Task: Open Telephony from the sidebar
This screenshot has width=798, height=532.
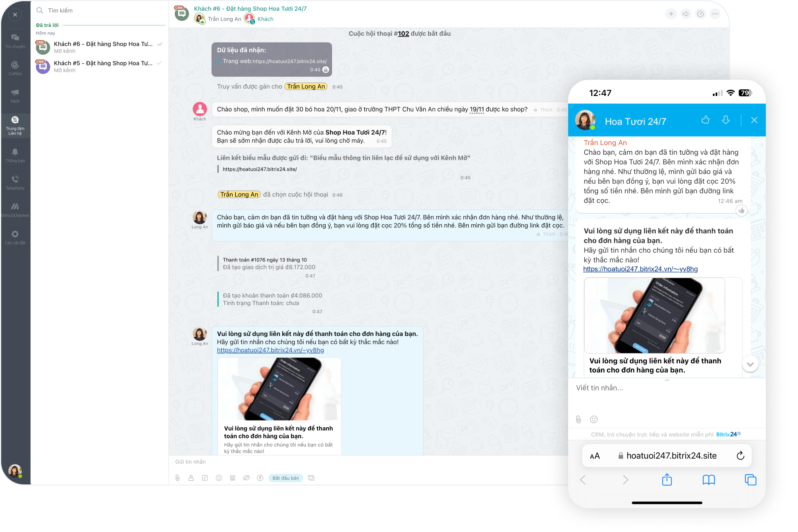Action: 15,182
